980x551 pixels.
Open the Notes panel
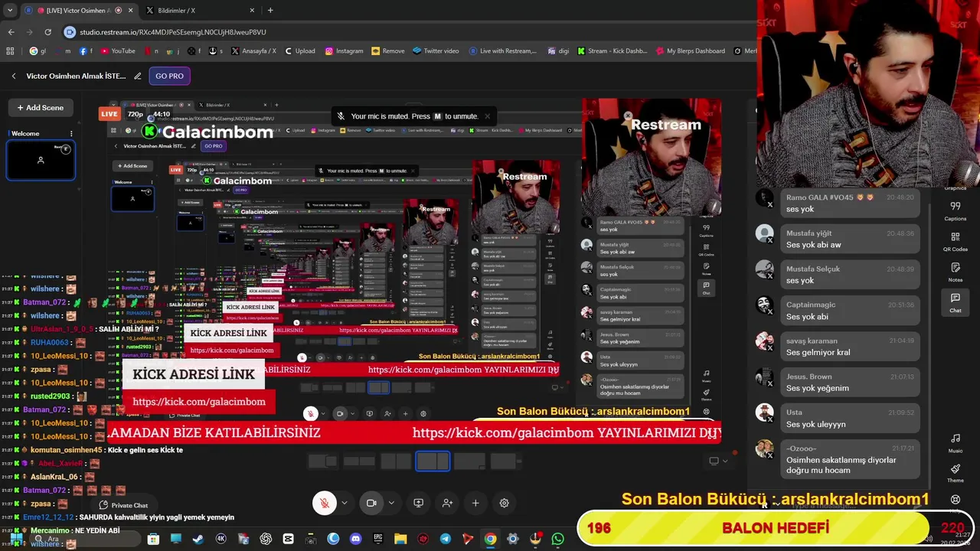(x=955, y=272)
